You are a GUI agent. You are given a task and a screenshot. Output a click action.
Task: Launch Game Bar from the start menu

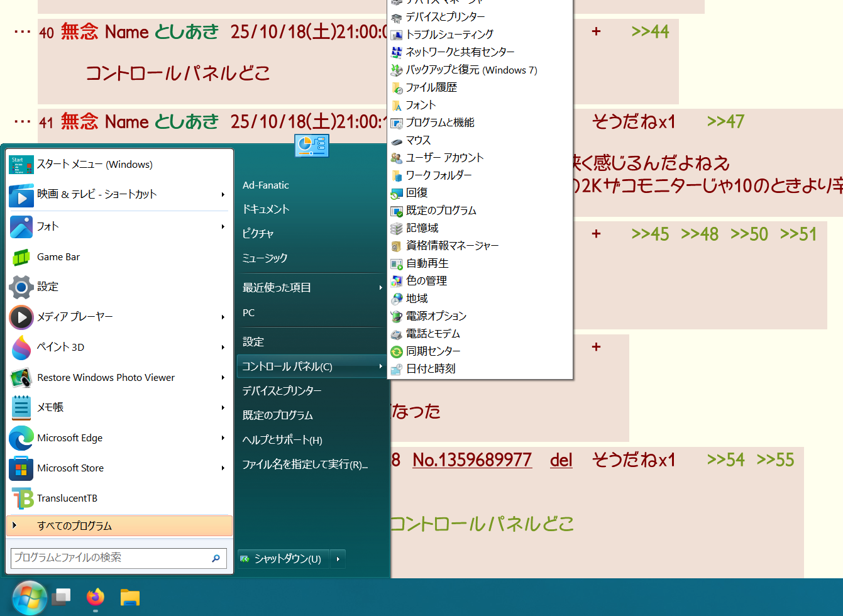[58, 257]
